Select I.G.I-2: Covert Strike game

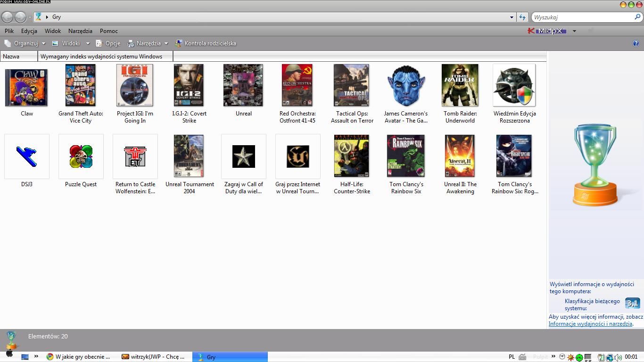pos(189,85)
